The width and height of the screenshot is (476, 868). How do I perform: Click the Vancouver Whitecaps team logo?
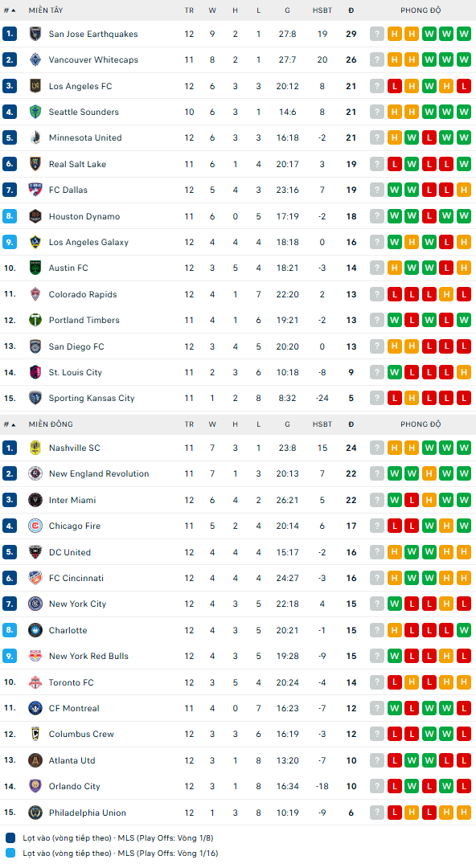coord(35,59)
